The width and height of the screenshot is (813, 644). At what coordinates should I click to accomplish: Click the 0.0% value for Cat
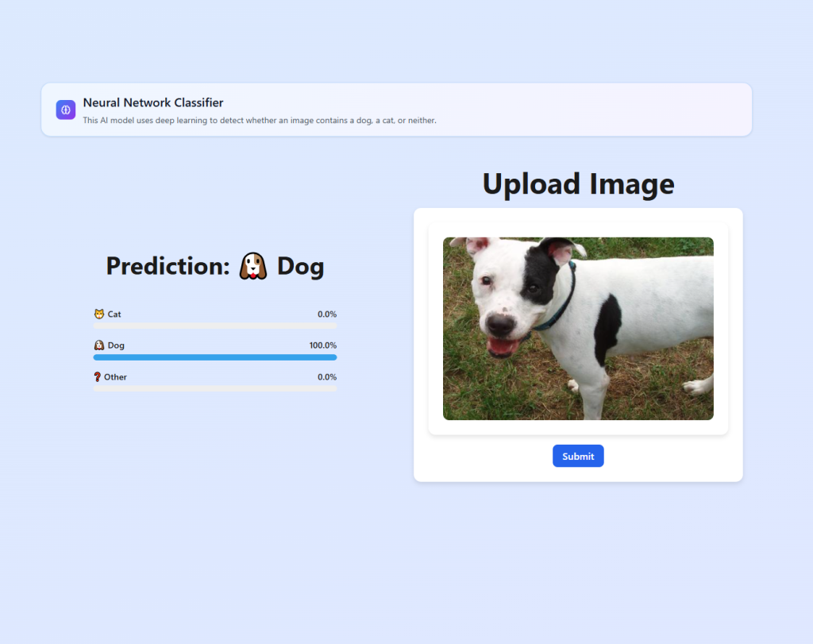coord(327,314)
